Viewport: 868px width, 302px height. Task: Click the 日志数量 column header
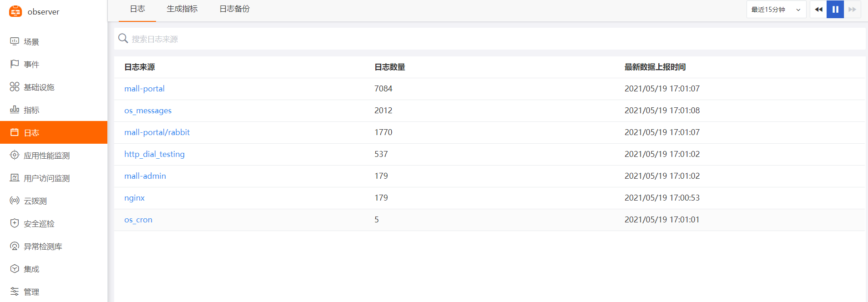[390, 67]
